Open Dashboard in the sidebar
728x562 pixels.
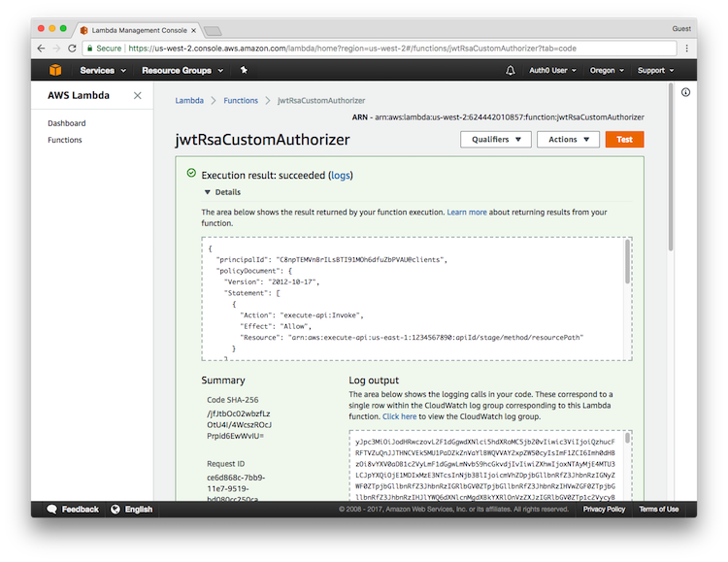[67, 123]
